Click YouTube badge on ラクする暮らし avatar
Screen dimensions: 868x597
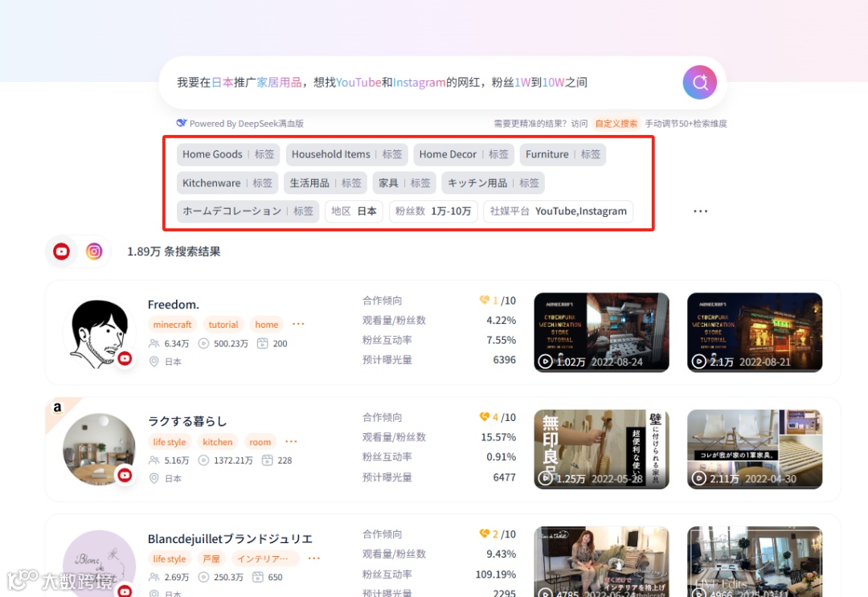[125, 476]
